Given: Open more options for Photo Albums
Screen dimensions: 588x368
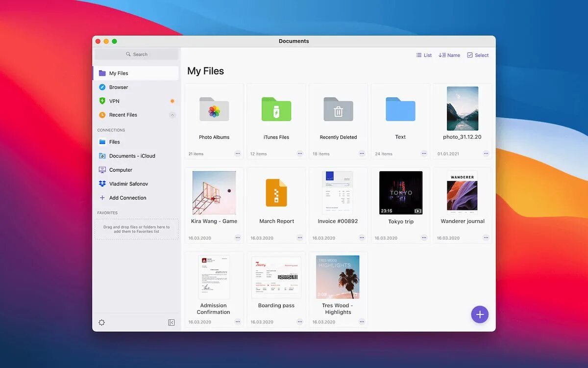Looking at the screenshot, I should (x=238, y=154).
